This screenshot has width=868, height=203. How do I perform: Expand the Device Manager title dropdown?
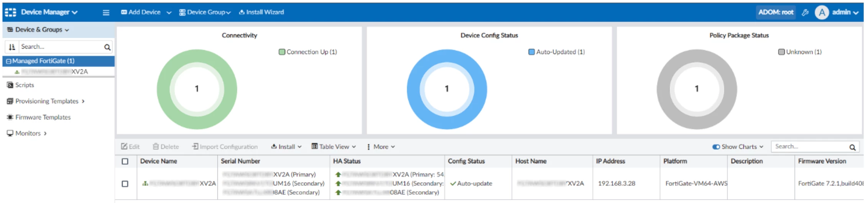[x=74, y=13]
